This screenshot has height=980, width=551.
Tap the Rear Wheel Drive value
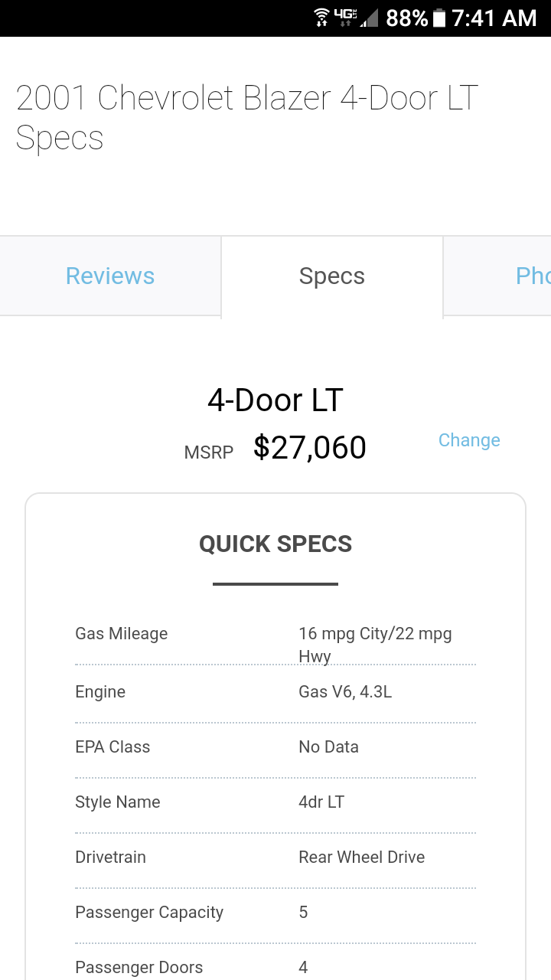[361, 857]
